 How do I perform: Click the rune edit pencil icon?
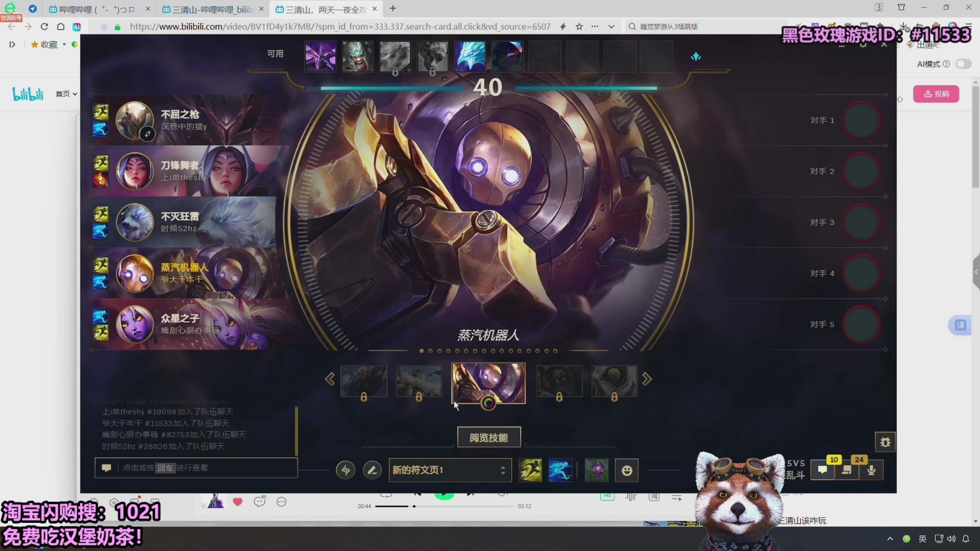click(372, 470)
